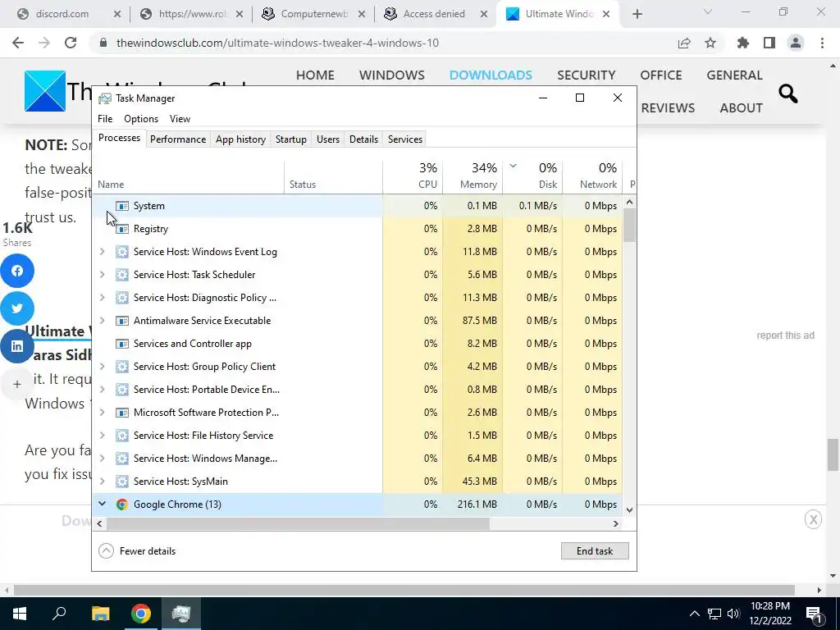Click the Google Chrome process icon

[x=122, y=504]
